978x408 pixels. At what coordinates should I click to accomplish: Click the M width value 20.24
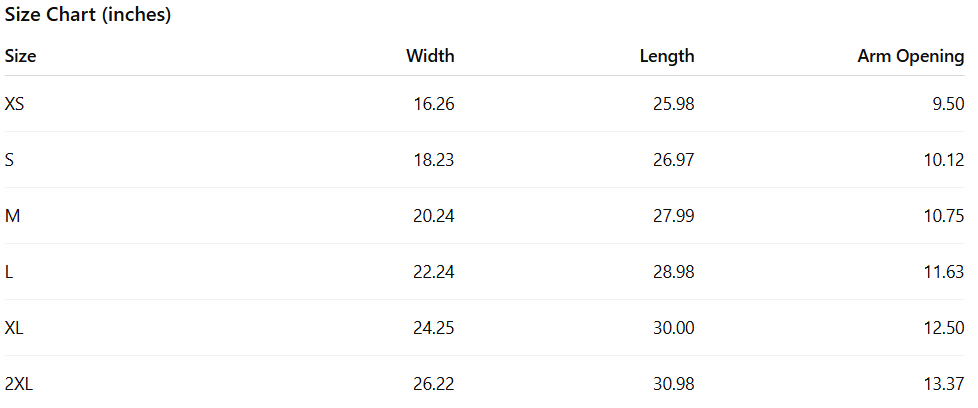(x=434, y=216)
